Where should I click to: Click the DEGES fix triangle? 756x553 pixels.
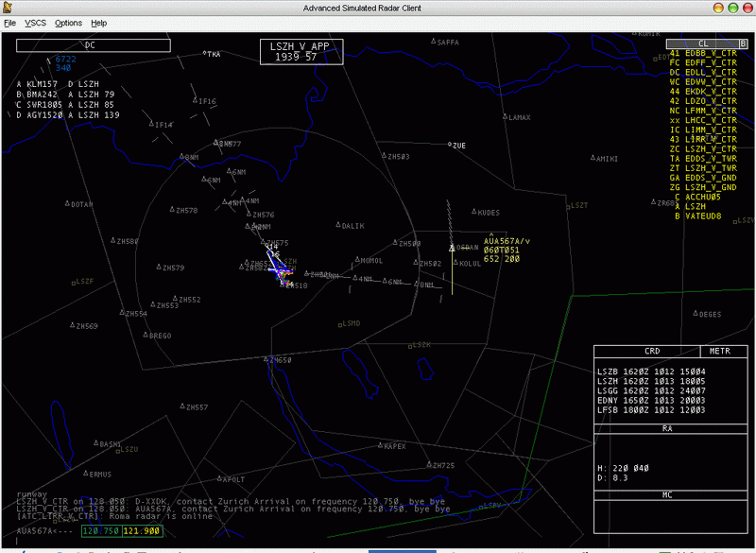696,314
